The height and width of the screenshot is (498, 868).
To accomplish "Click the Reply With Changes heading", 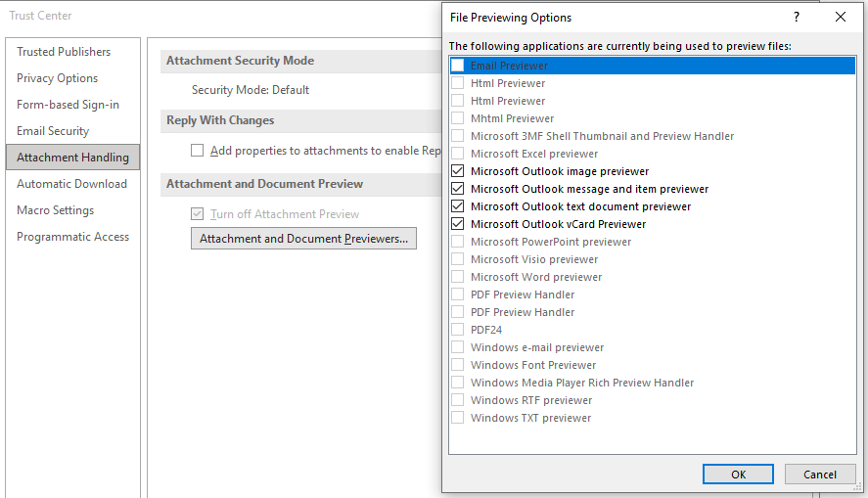I will [220, 120].
